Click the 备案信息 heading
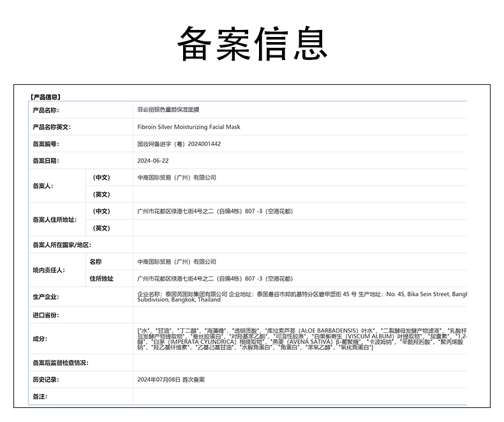This screenshot has width=504, height=422. coord(253,43)
